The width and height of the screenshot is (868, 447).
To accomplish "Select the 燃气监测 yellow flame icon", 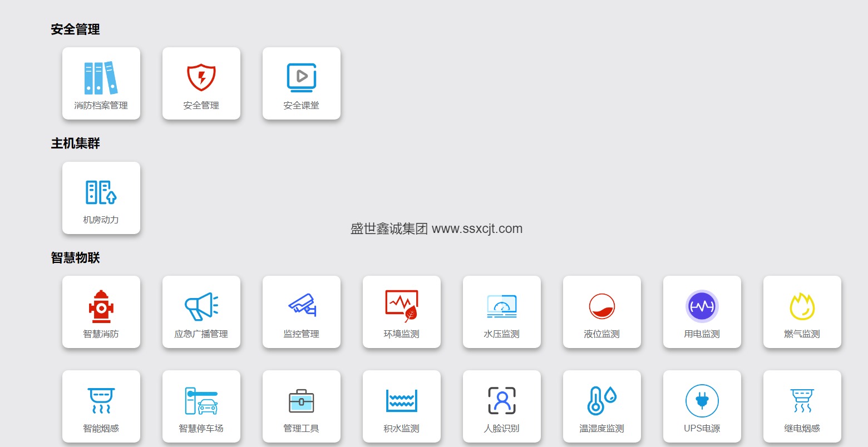I will click(x=802, y=306).
